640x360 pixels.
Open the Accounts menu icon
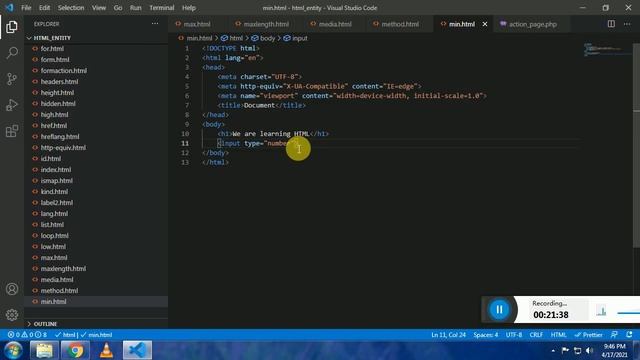click(12, 289)
